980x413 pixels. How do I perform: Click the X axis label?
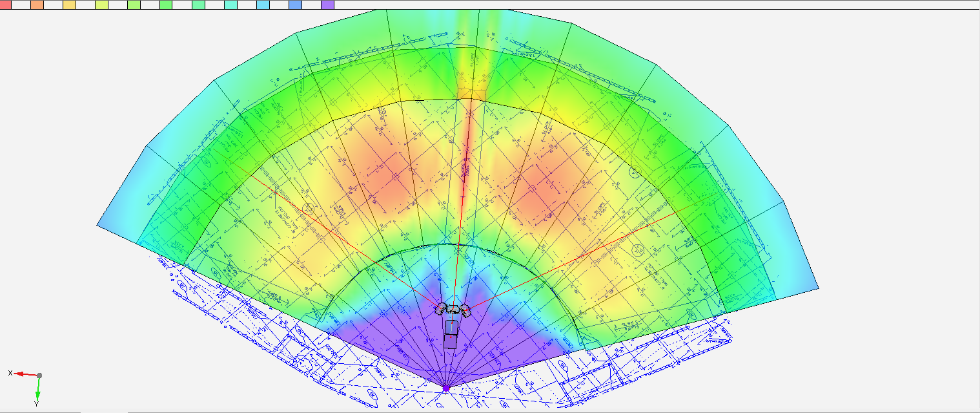pos(10,373)
